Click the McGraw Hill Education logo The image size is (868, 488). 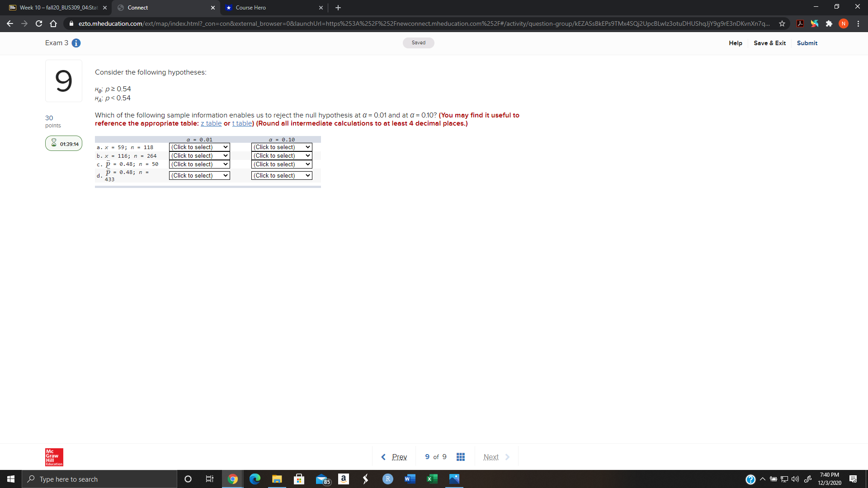tap(53, 457)
